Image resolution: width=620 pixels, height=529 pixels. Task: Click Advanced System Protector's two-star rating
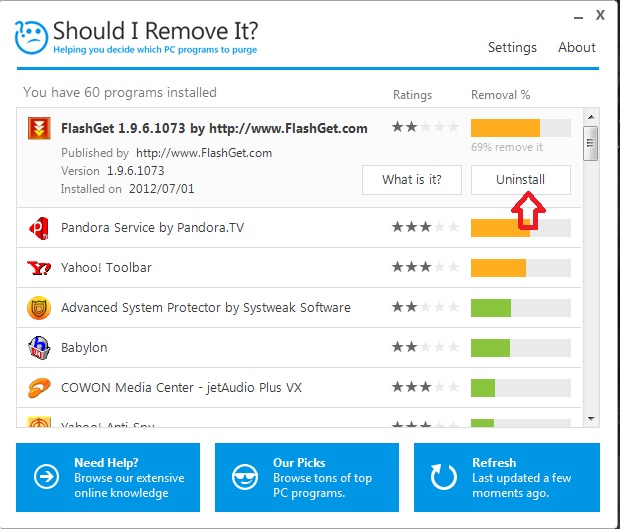[x=425, y=307]
